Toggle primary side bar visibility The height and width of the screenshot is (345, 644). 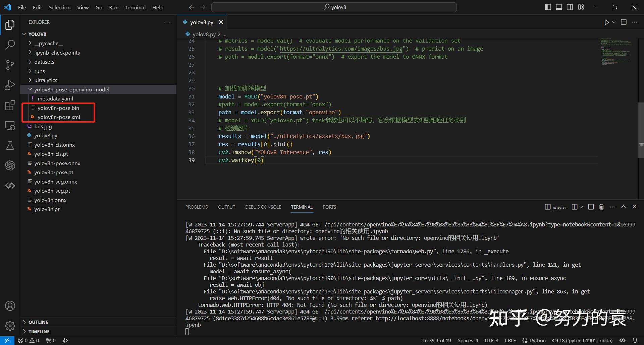tap(548, 7)
